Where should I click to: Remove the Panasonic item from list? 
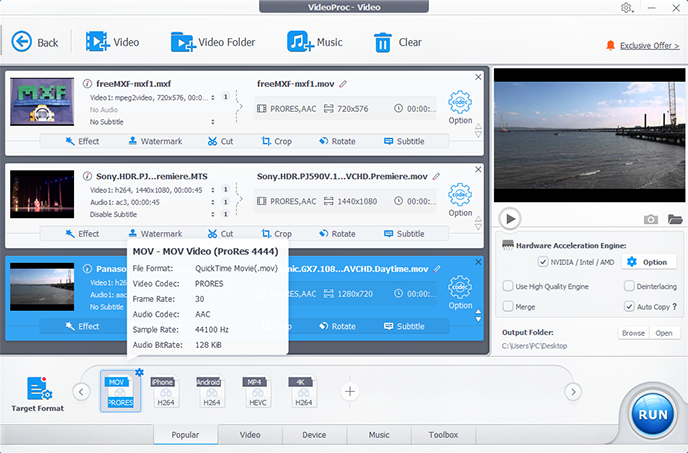[x=478, y=262]
